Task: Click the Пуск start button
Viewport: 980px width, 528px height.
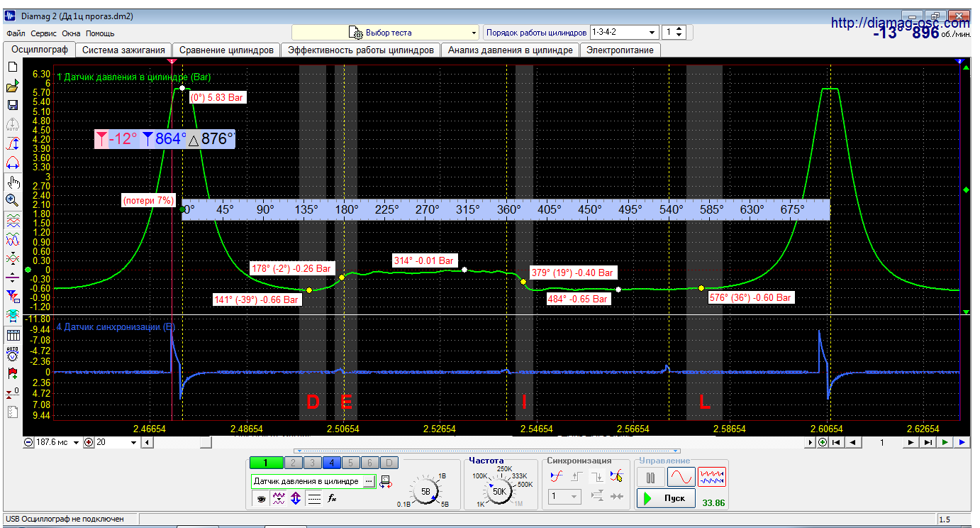Action: click(666, 498)
